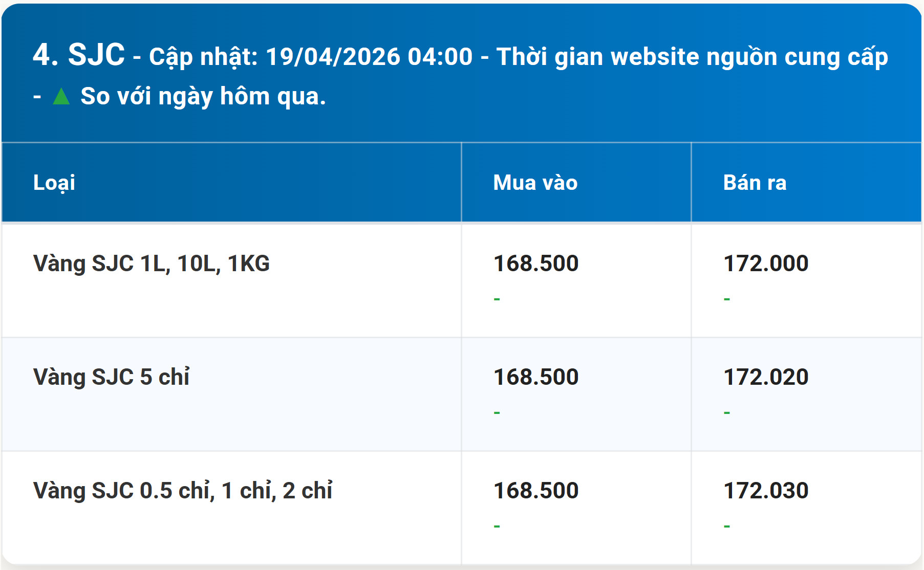Select the "Bán ra" column header

755,183
